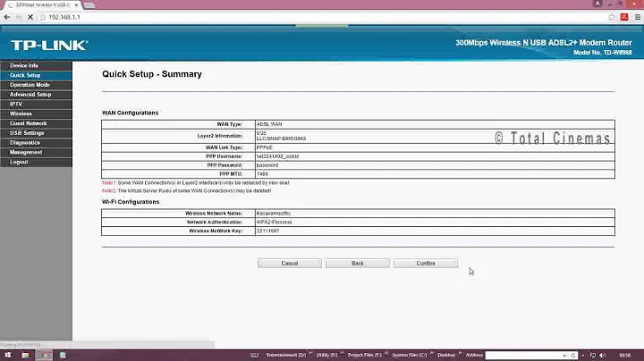Go back with the browser back arrow
Screen dimensions: 644x361
tap(7, 17)
